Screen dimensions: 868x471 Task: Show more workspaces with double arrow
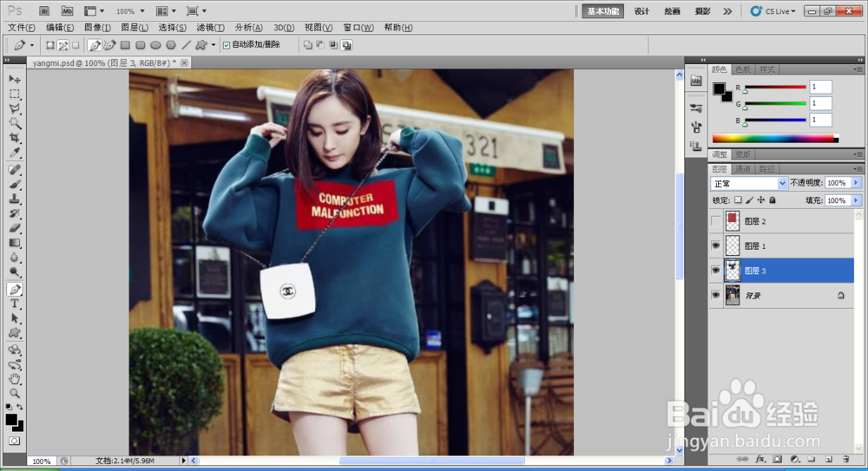tap(727, 11)
